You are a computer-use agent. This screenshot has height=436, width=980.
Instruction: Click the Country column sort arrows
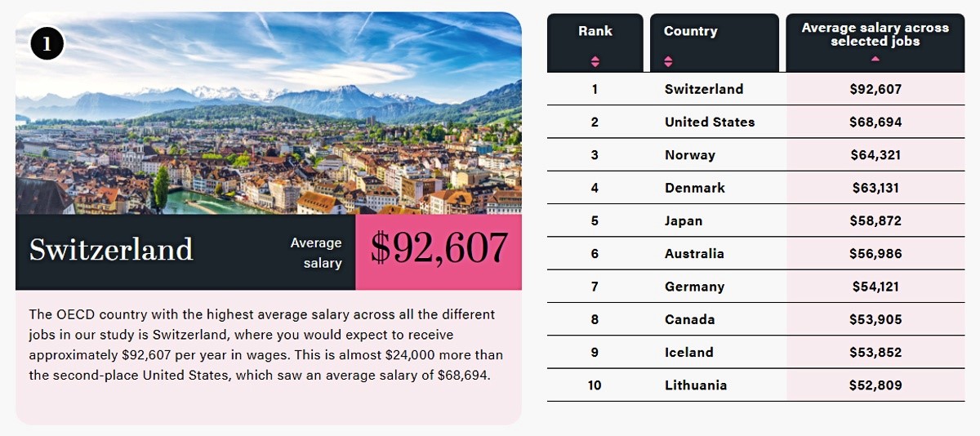pyautogui.click(x=669, y=61)
